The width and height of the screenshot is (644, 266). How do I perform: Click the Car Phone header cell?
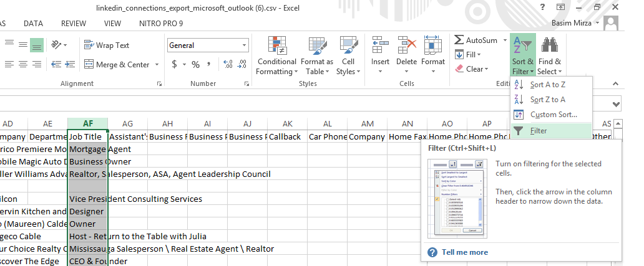328,136
